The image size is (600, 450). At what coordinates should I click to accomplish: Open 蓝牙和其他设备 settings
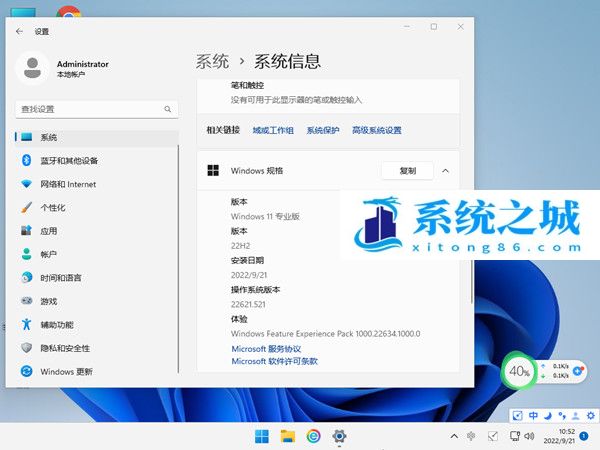click(96, 160)
